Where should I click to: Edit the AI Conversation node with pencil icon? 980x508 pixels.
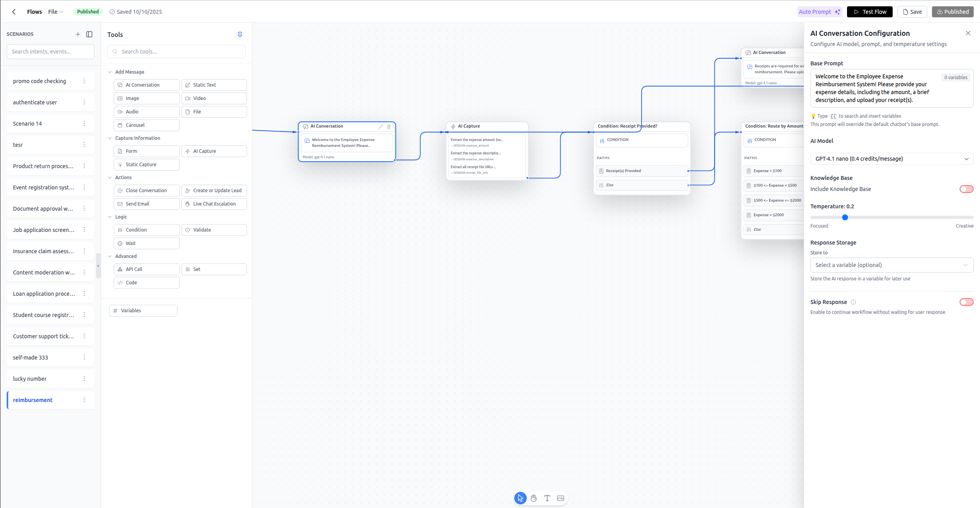380,126
